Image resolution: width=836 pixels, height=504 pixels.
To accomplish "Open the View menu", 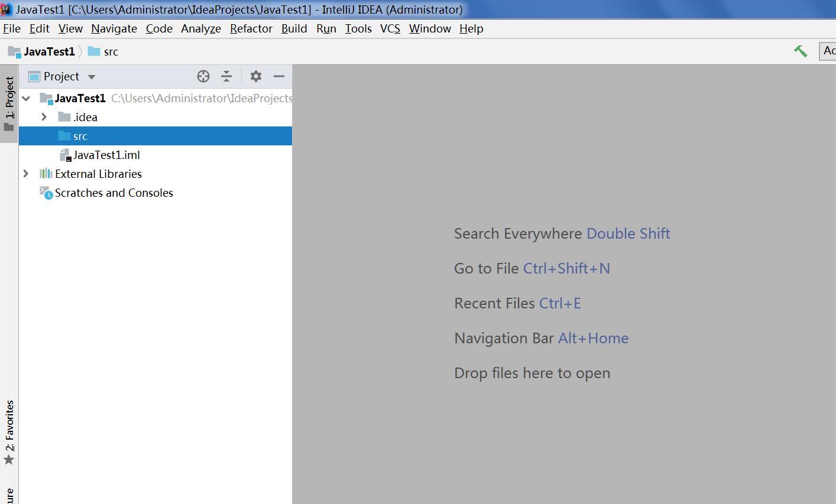I will click(x=70, y=28).
